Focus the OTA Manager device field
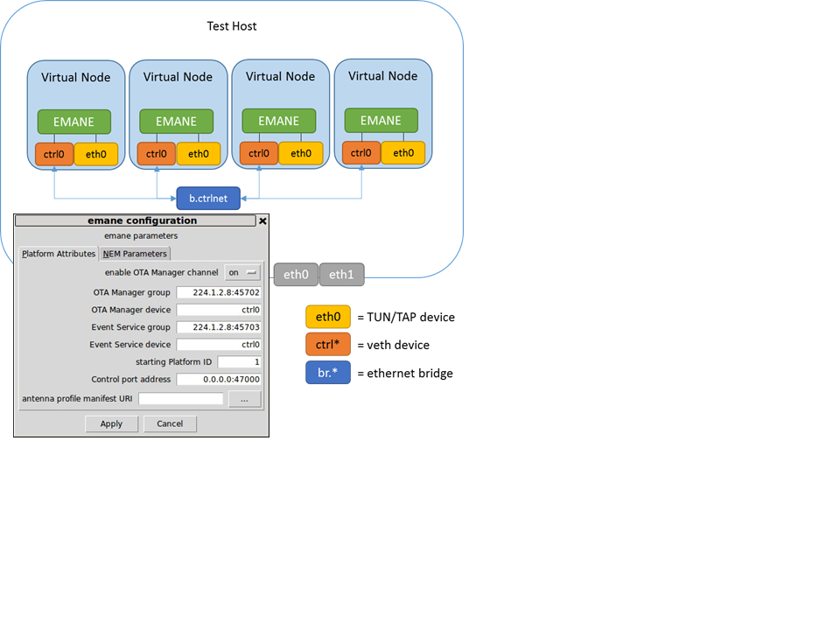The image size is (840, 630). pyautogui.click(x=219, y=310)
